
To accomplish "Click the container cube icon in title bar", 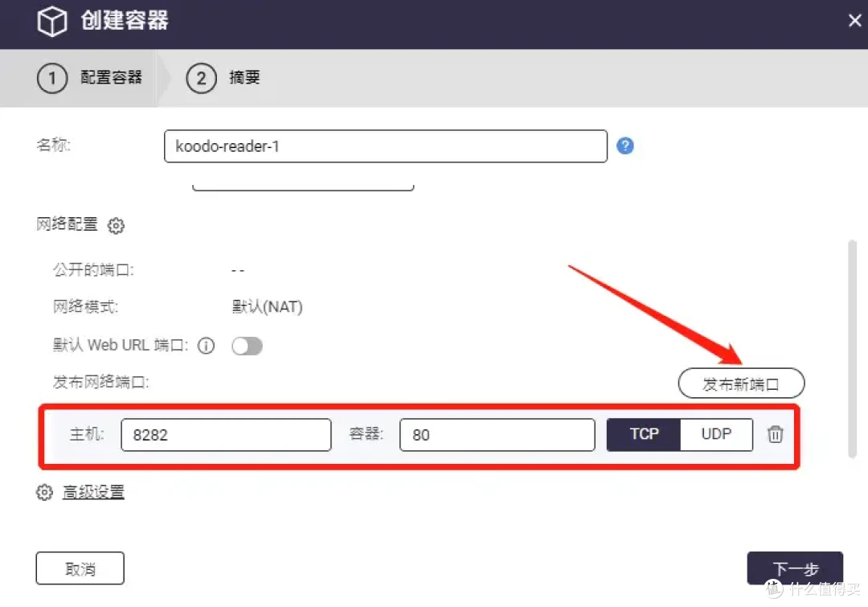I will (52, 21).
